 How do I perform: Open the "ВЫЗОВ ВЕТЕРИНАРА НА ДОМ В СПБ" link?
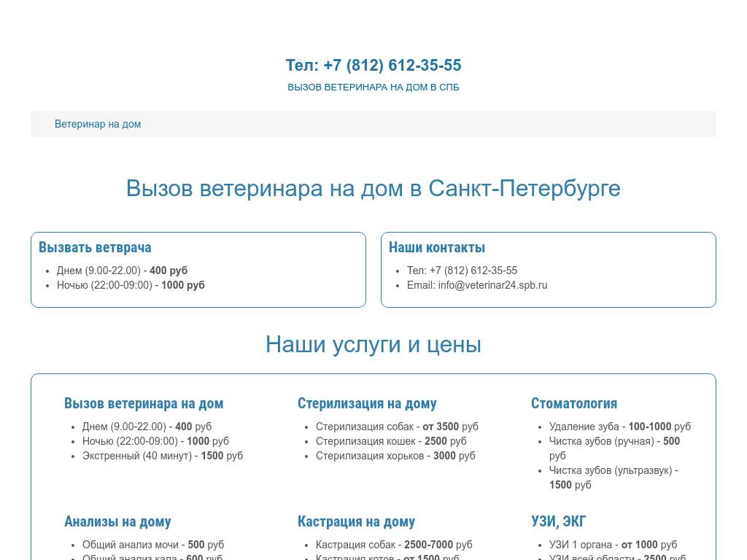click(x=373, y=87)
